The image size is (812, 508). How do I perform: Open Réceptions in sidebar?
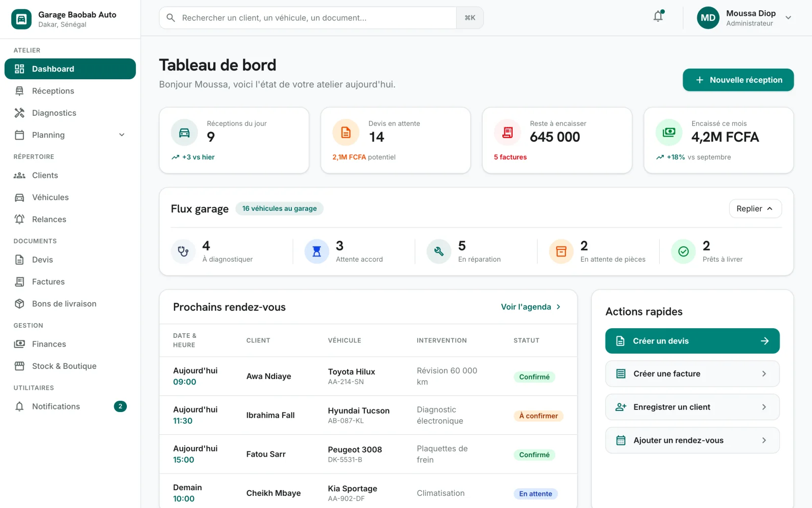[x=70, y=91]
